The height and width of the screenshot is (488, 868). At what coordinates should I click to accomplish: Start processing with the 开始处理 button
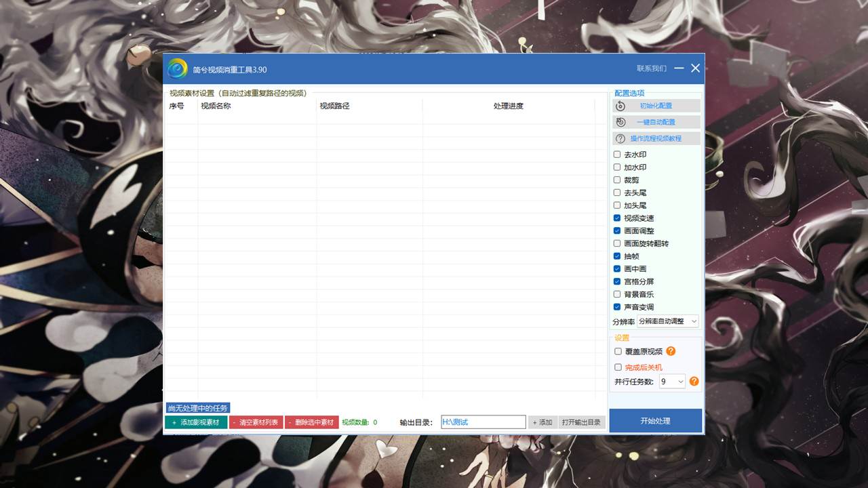point(655,421)
